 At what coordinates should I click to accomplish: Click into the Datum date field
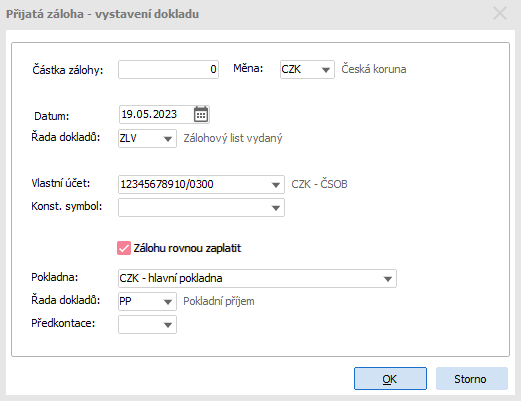pyautogui.click(x=157, y=114)
